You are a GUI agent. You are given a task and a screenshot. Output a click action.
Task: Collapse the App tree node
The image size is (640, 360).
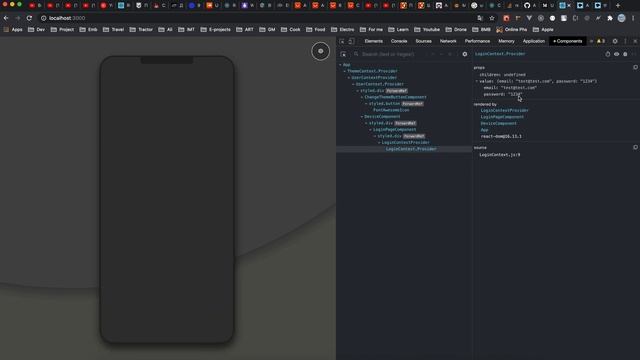(340, 64)
